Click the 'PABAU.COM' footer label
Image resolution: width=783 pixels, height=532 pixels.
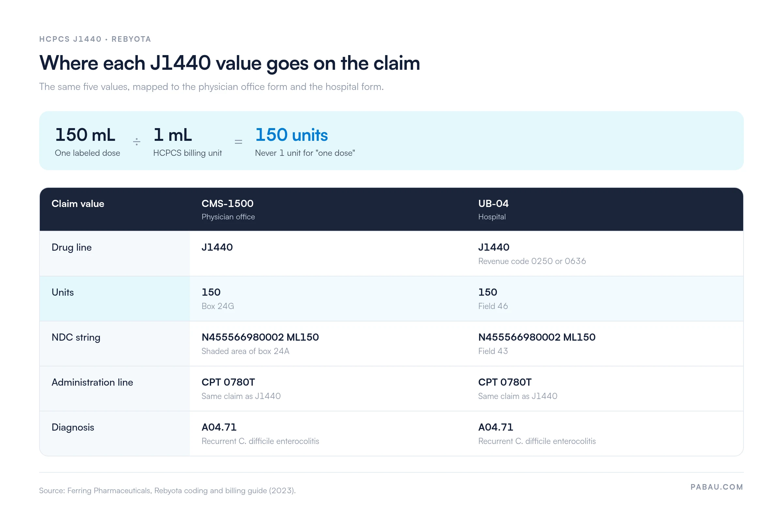pyautogui.click(x=717, y=487)
